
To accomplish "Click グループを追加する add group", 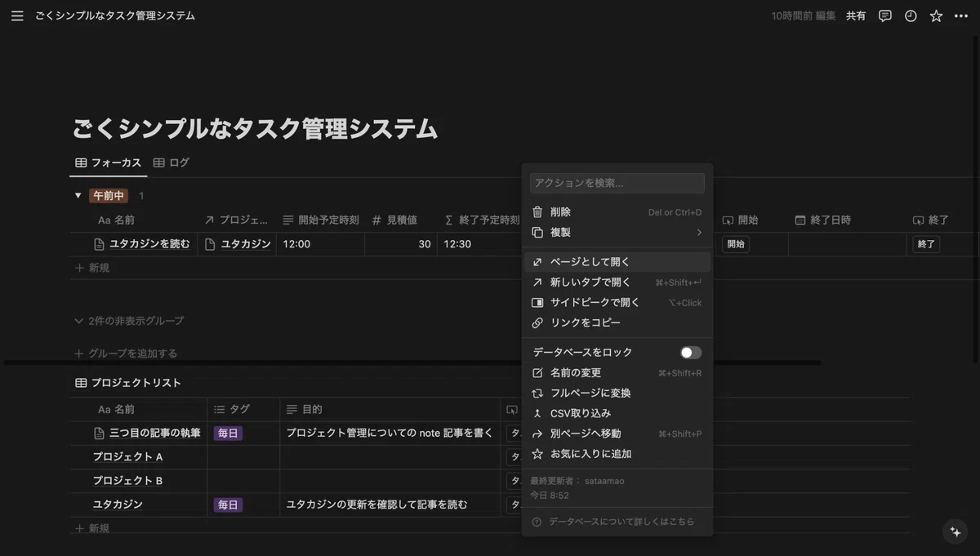I will [126, 354].
